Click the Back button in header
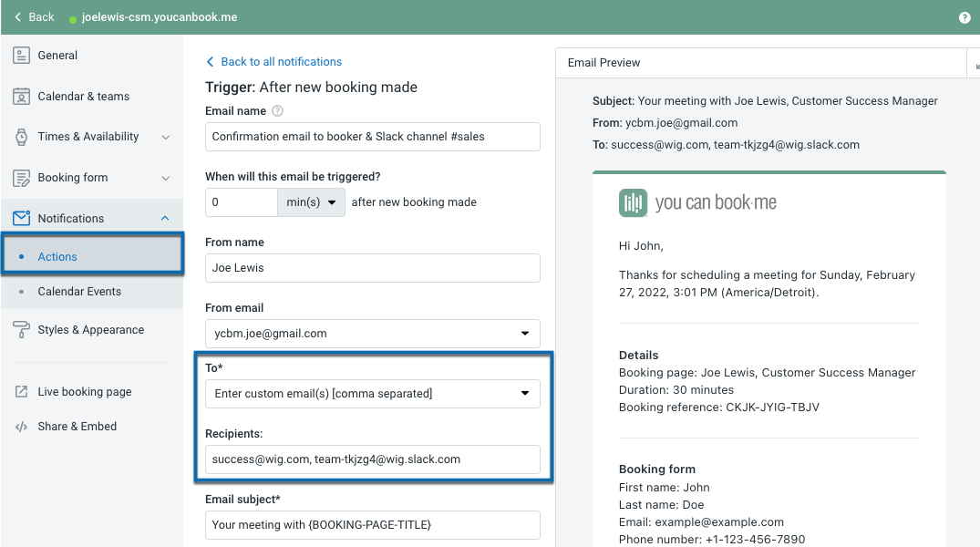 pyautogui.click(x=33, y=16)
